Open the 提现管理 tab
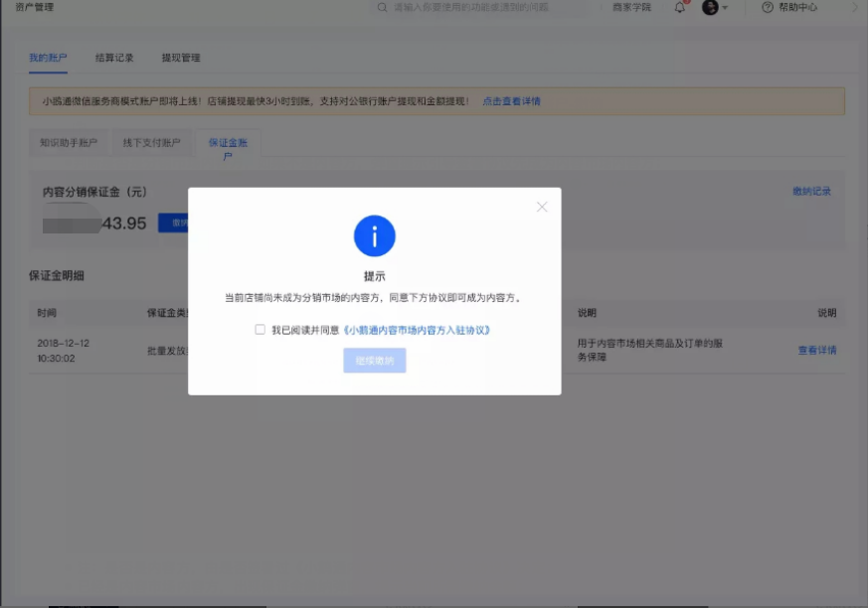Viewport: 868px width, 608px height. 181,58
